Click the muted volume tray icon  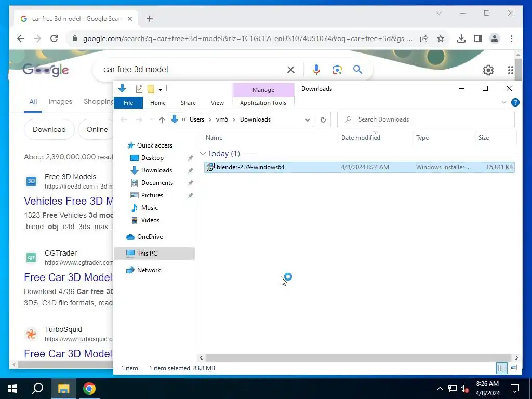click(465, 389)
